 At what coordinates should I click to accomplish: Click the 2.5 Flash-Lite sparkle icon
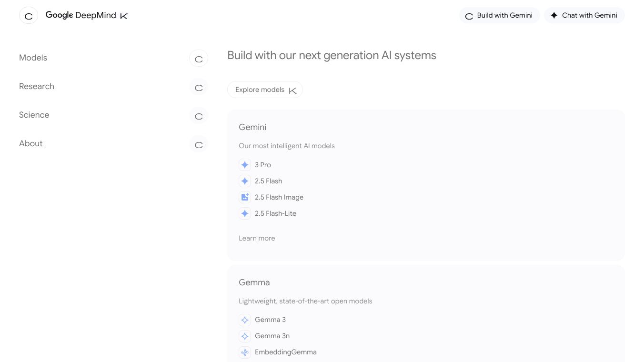[x=245, y=213]
